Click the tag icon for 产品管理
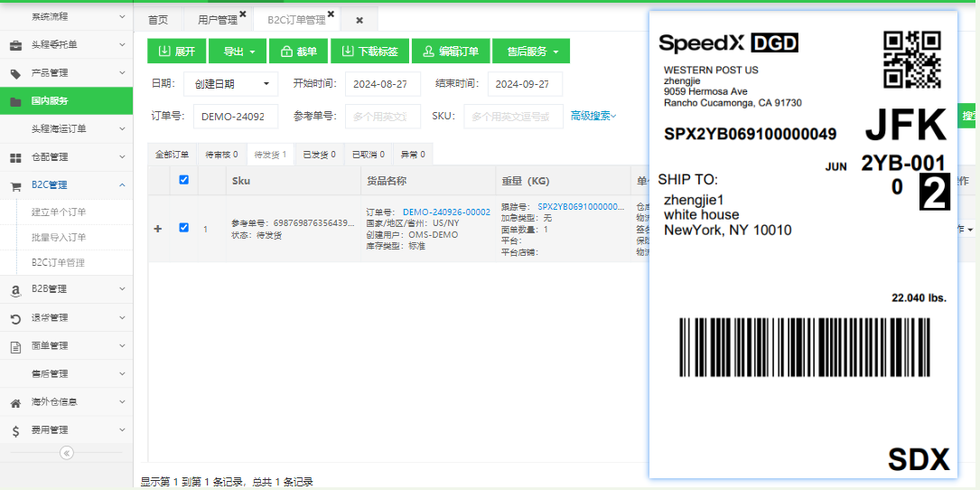Screen dimensions: 980x490 [x=15, y=73]
